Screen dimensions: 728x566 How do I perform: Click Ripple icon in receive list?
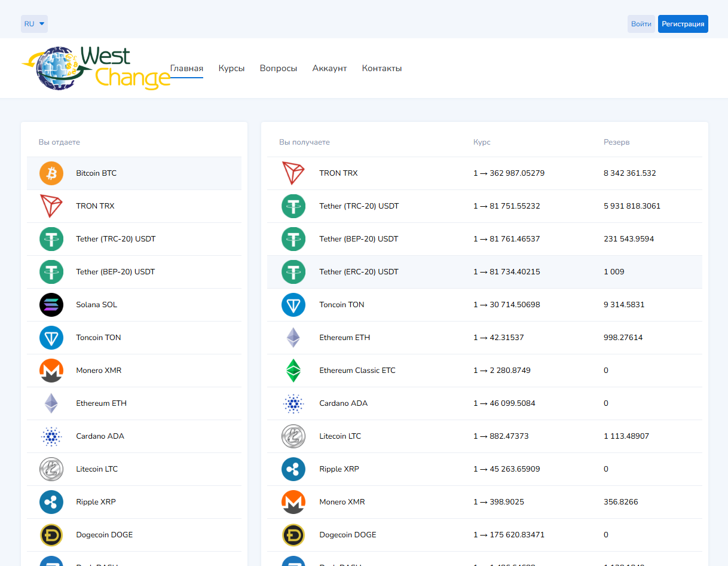point(293,469)
